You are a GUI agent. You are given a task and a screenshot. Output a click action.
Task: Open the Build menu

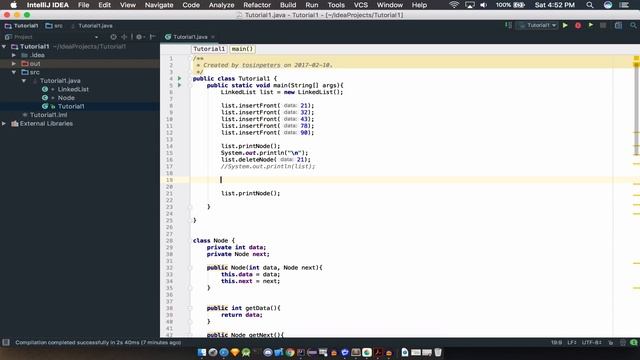coord(288,5)
